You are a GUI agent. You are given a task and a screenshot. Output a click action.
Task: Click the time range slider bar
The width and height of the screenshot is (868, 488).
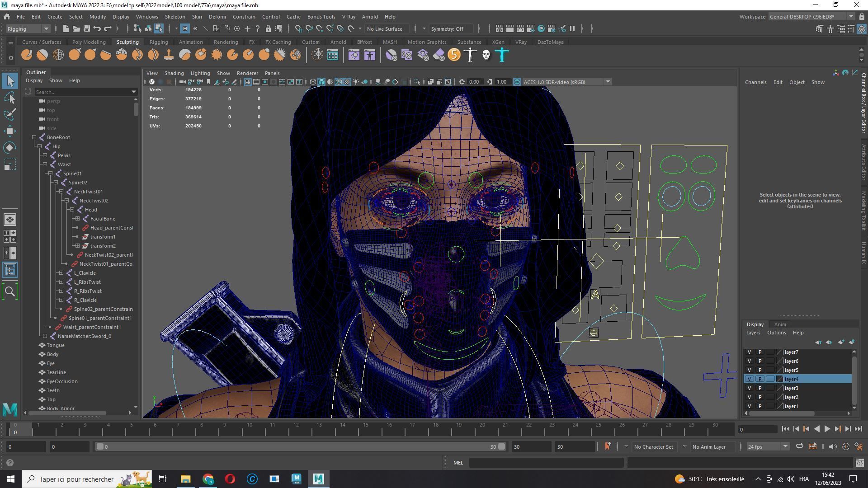(x=301, y=446)
